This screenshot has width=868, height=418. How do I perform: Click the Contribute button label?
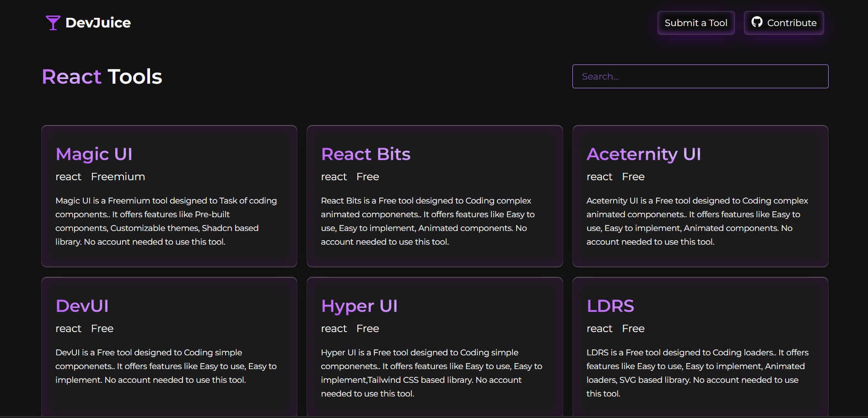pos(792,23)
